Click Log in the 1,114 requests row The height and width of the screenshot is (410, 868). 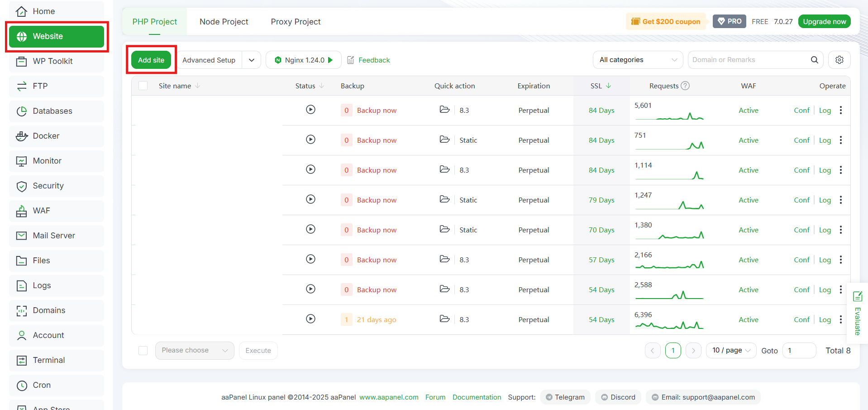tap(825, 170)
